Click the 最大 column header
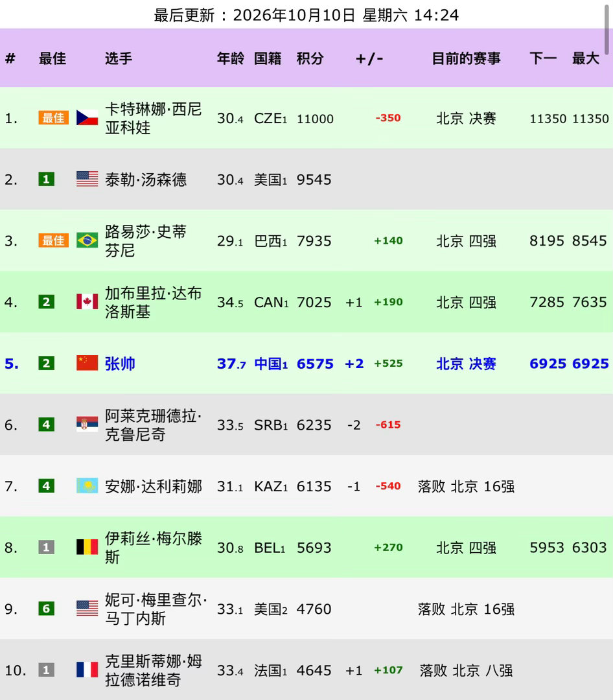This screenshot has height=700, width=613. pyautogui.click(x=586, y=58)
